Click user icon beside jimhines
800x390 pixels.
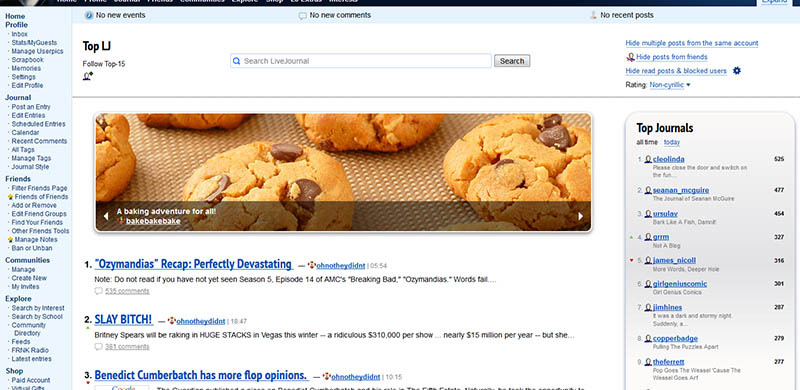(x=648, y=307)
